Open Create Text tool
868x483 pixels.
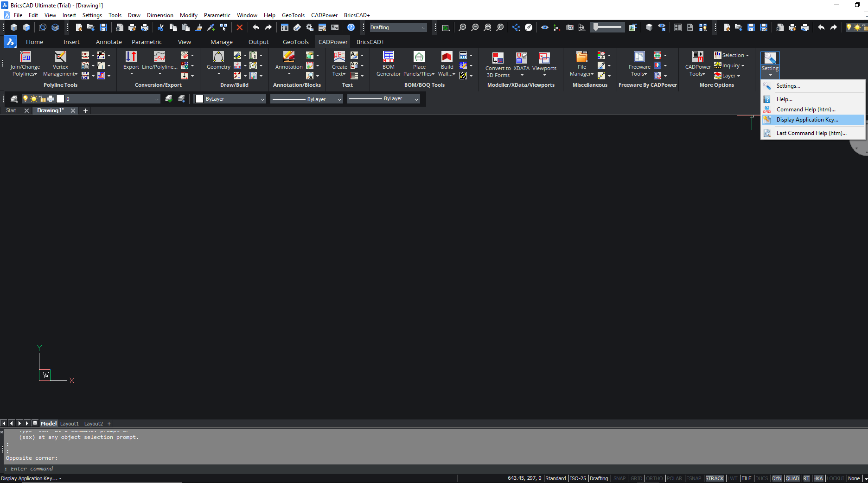pyautogui.click(x=339, y=64)
